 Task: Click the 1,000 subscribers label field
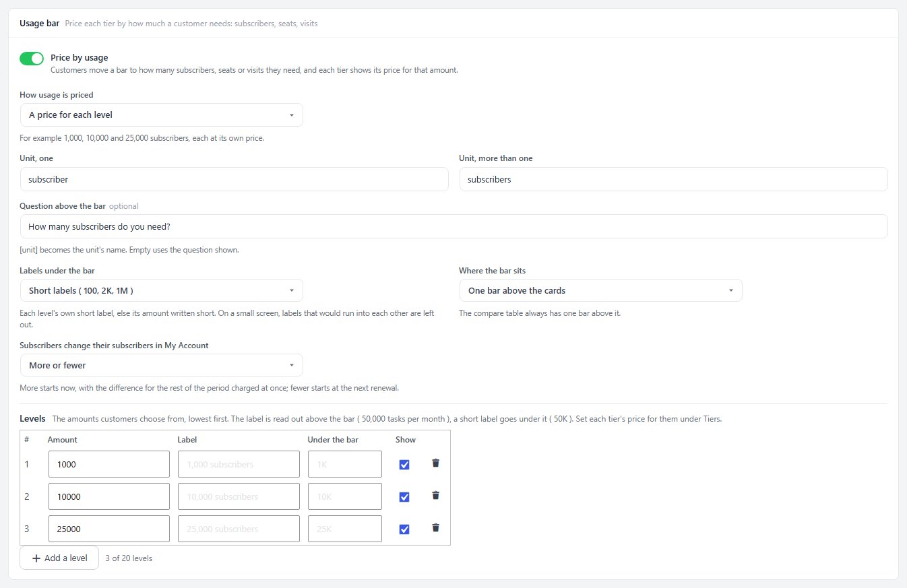pos(239,464)
